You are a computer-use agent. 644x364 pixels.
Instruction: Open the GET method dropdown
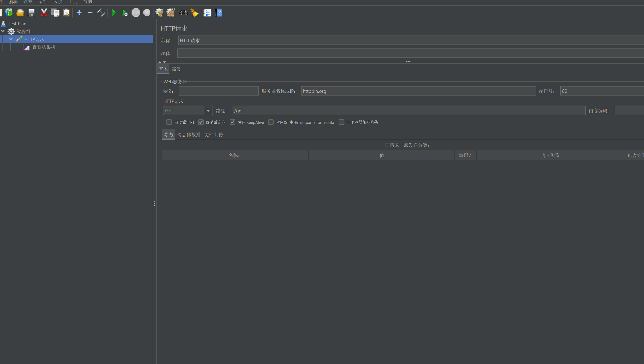coord(208,111)
